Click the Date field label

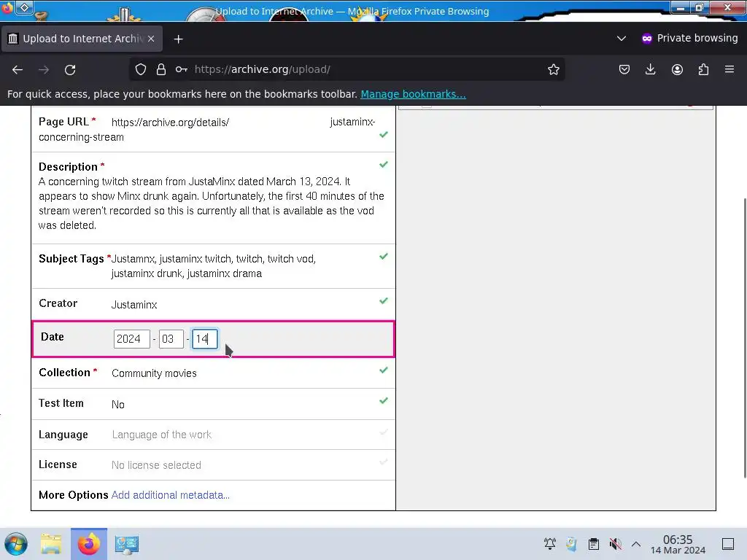pyautogui.click(x=53, y=337)
